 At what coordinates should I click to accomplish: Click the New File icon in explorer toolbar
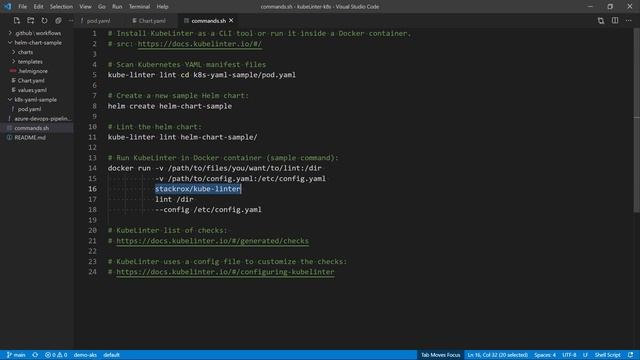click(17, 20)
